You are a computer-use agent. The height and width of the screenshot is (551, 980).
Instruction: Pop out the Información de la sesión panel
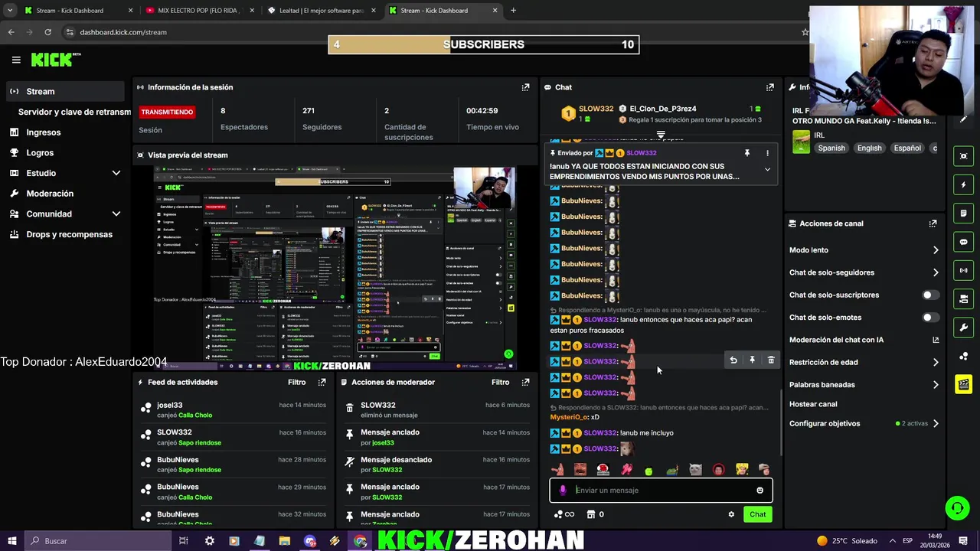coord(525,87)
